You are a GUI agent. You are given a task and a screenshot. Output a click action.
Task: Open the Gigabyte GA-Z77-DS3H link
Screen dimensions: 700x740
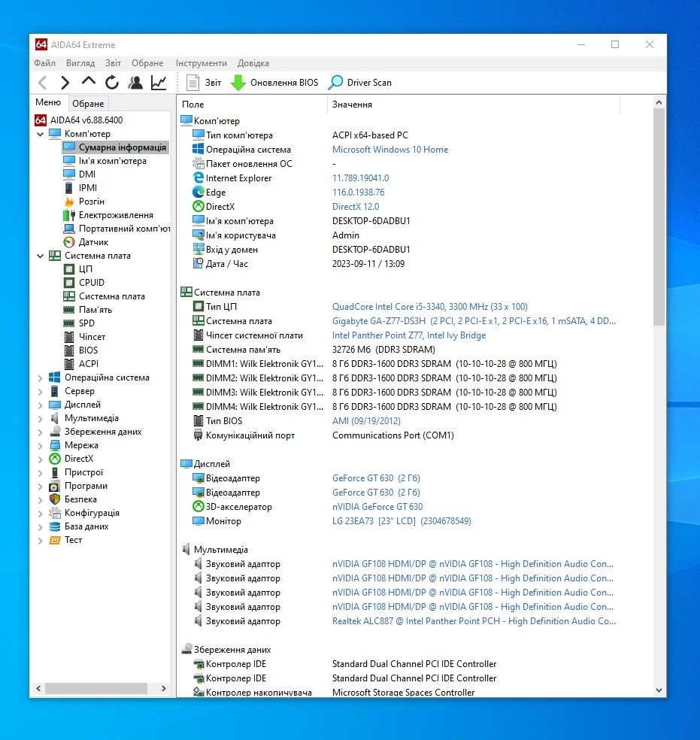(x=474, y=321)
